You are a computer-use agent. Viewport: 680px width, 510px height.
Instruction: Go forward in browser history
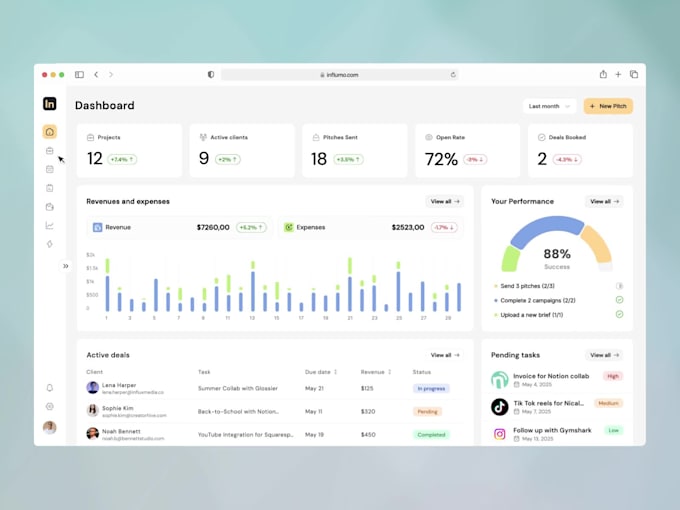coord(111,75)
